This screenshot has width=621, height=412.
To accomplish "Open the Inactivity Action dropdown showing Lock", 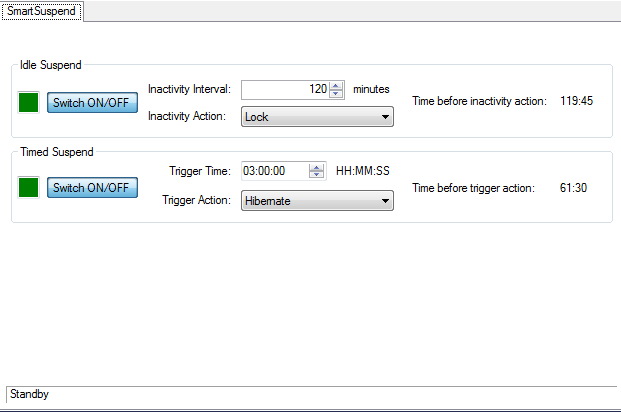I will [317, 116].
